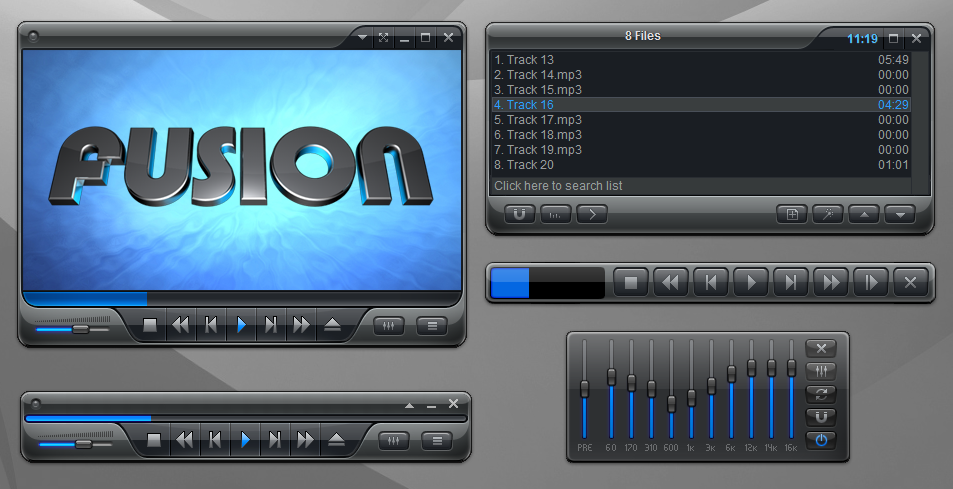Open the equalizer from the video window
This screenshot has height=489, width=953.
pos(389,326)
